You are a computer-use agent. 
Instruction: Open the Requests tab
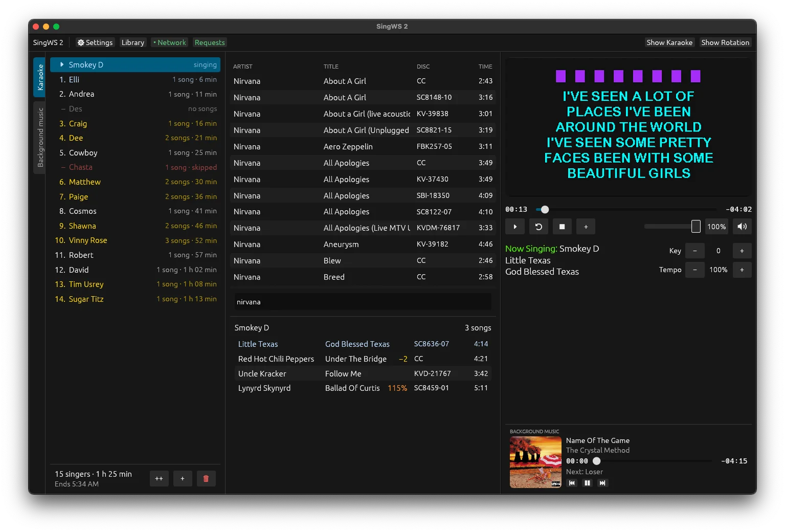click(x=210, y=42)
